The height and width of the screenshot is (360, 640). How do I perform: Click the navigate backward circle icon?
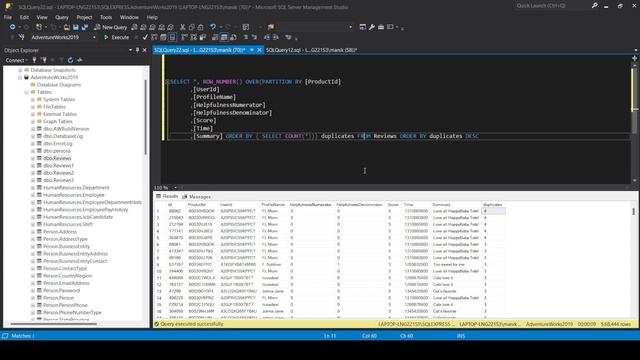[x=13, y=27]
